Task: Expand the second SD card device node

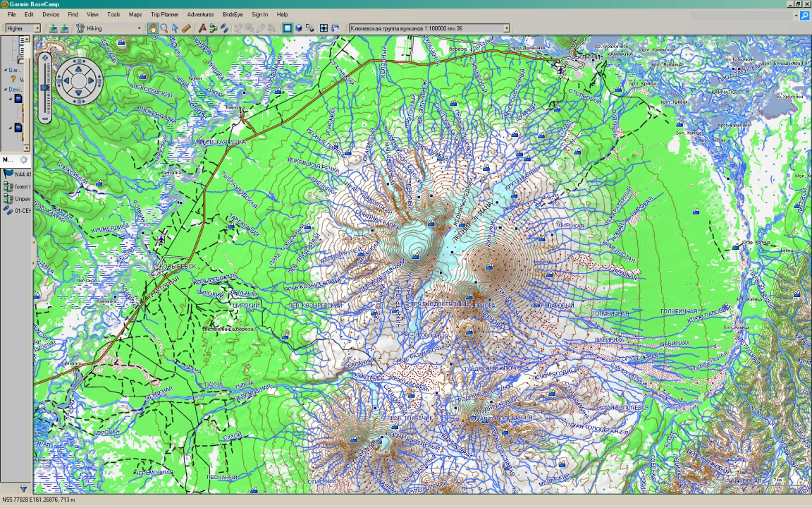Action: [x=11, y=128]
